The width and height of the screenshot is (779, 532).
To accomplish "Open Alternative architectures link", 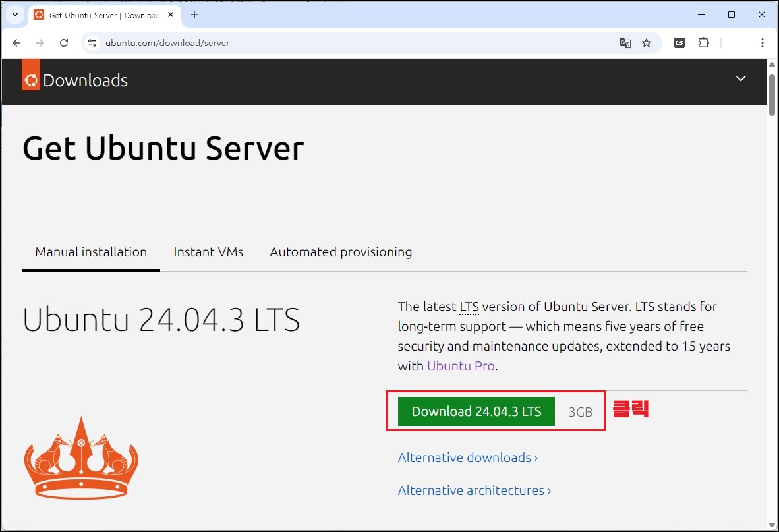I will (474, 490).
